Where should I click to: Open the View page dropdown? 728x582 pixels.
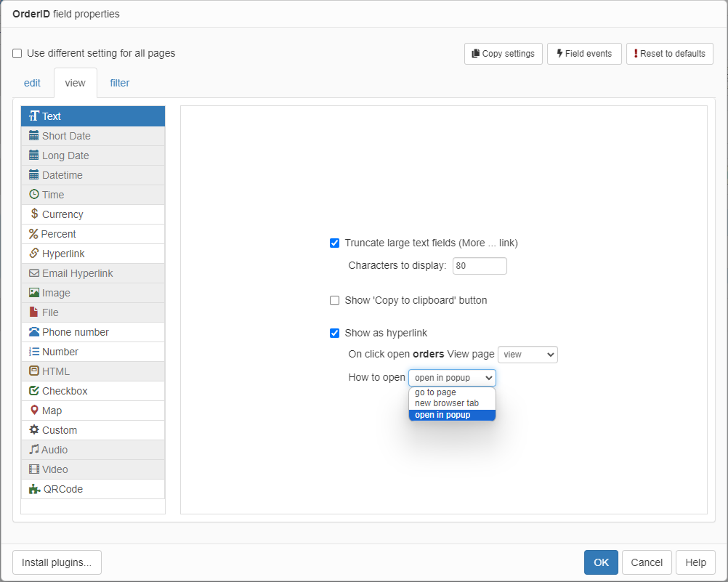click(527, 355)
